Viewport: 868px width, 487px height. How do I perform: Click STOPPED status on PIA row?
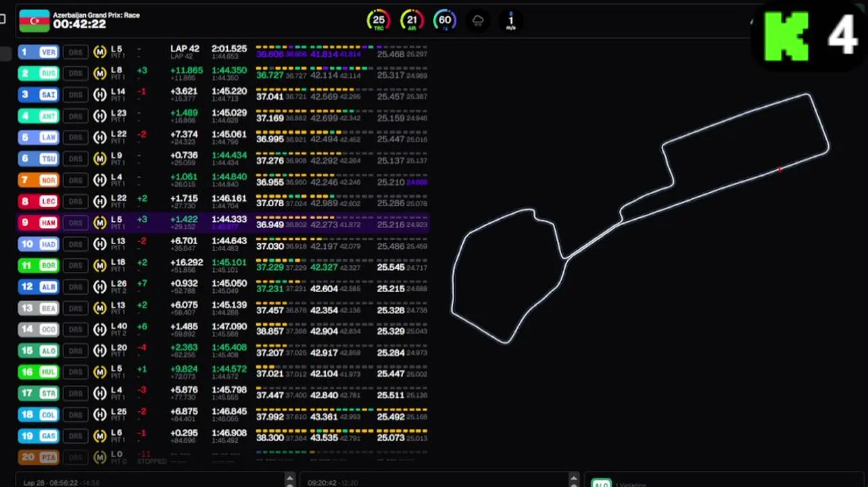pyautogui.click(x=151, y=461)
